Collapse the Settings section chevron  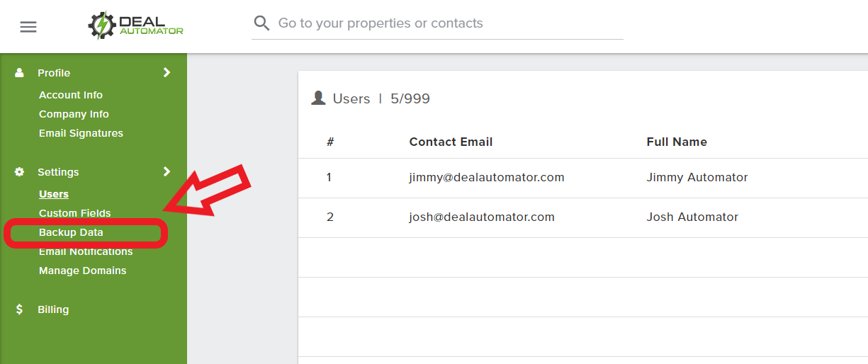coord(167,171)
